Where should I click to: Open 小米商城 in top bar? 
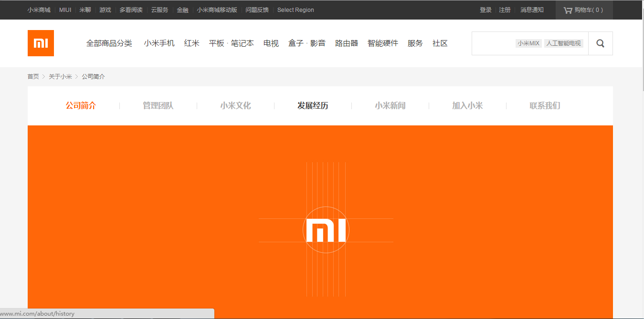click(39, 10)
